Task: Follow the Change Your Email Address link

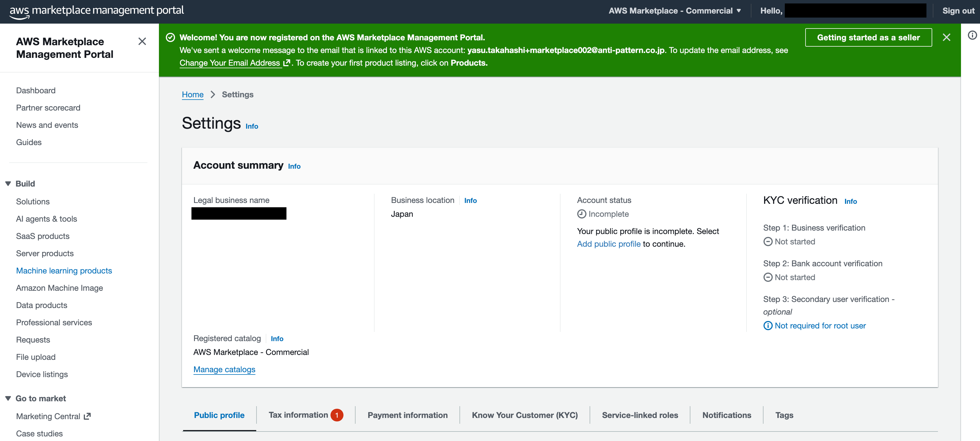Action: pyautogui.click(x=230, y=63)
